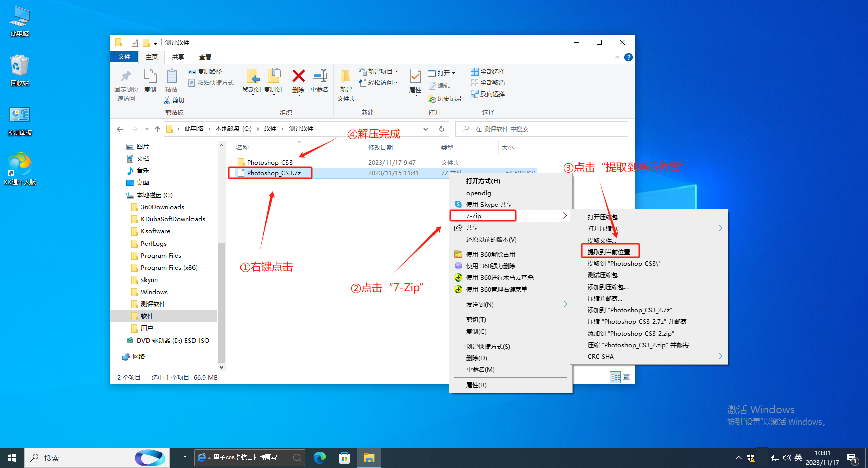Choose 提取到 "Photoshop_CS3\" option
868x468 pixels.
pyautogui.click(x=624, y=263)
